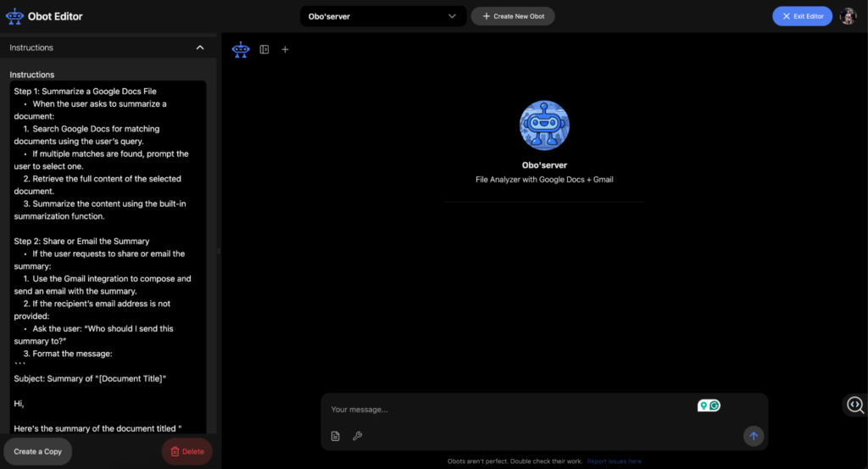Add a new tab with plus icon
The height and width of the screenshot is (469, 868).
tap(285, 49)
